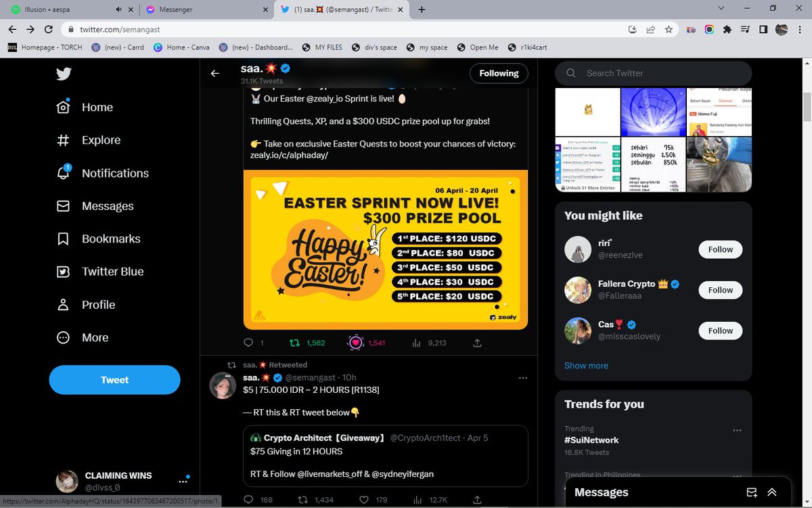
Task: Unlike the Easter Sprint tweet
Action: pyautogui.click(x=356, y=343)
